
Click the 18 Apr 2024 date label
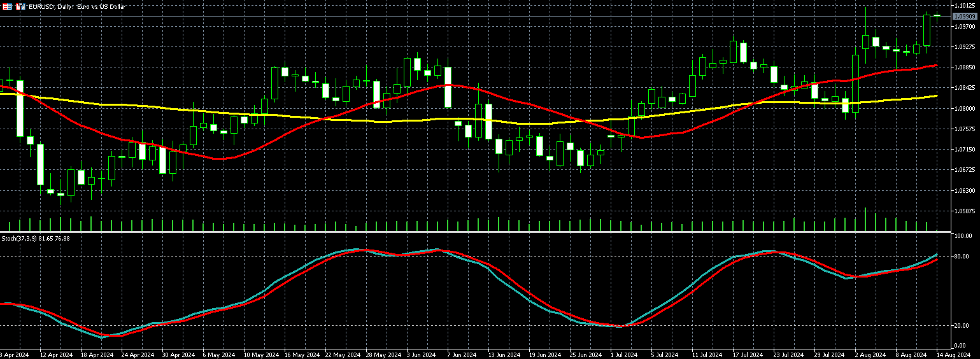pos(97,355)
